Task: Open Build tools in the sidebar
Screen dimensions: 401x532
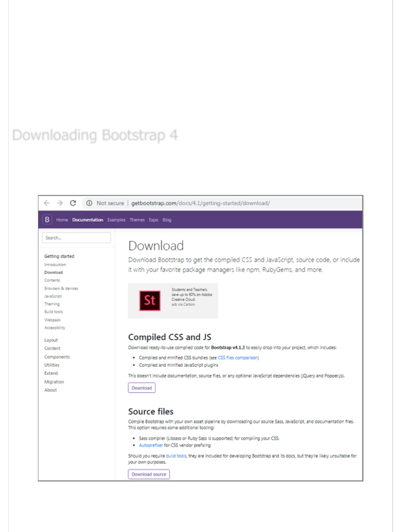Action: pyautogui.click(x=53, y=312)
